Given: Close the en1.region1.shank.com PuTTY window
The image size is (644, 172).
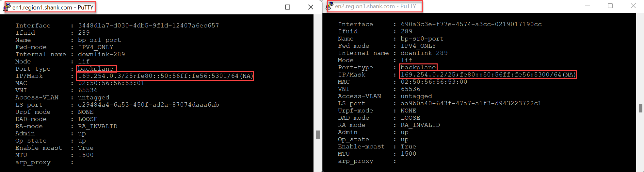Looking at the screenshot, I should click(x=311, y=7).
